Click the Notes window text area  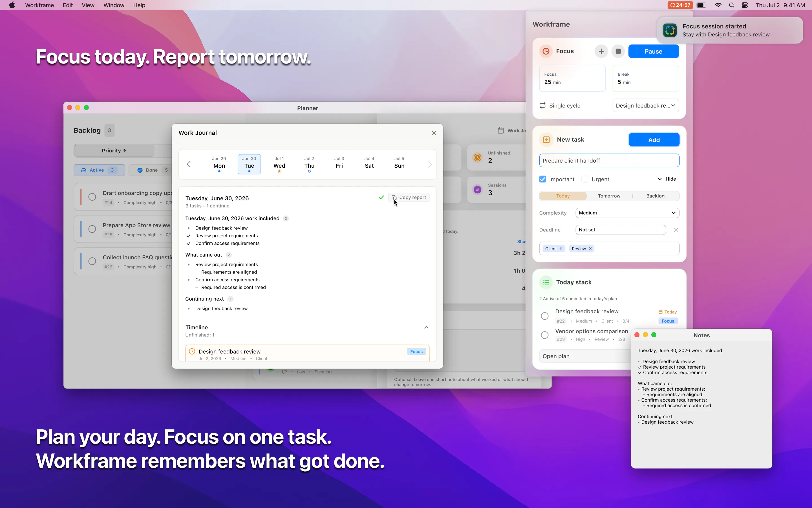pyautogui.click(x=701, y=405)
